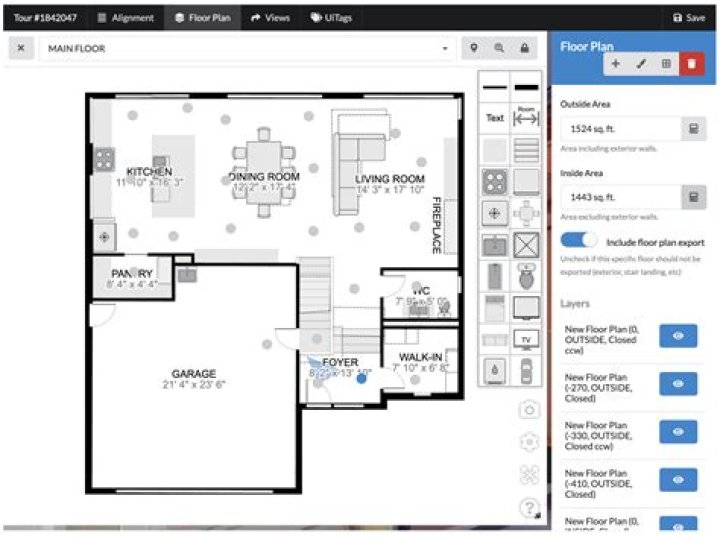Switch to the Floor Plan tab
Screen dimensions: 720x539
[202, 18]
